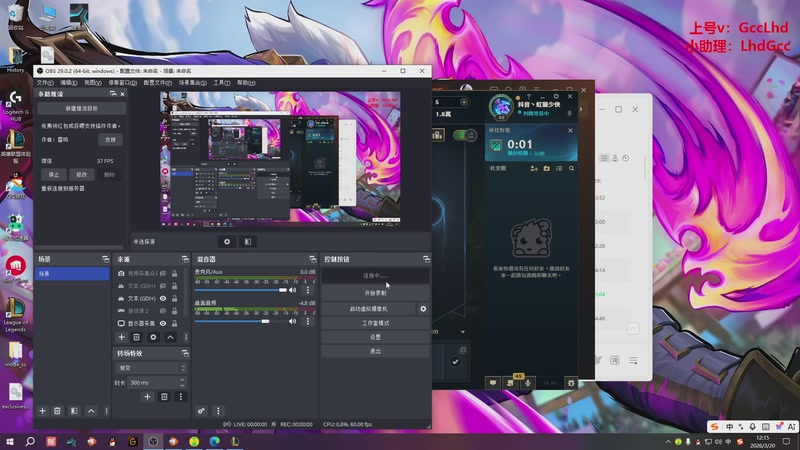Click the 300 ms duration stepper arrows
800x450 pixels.
pos(182,382)
